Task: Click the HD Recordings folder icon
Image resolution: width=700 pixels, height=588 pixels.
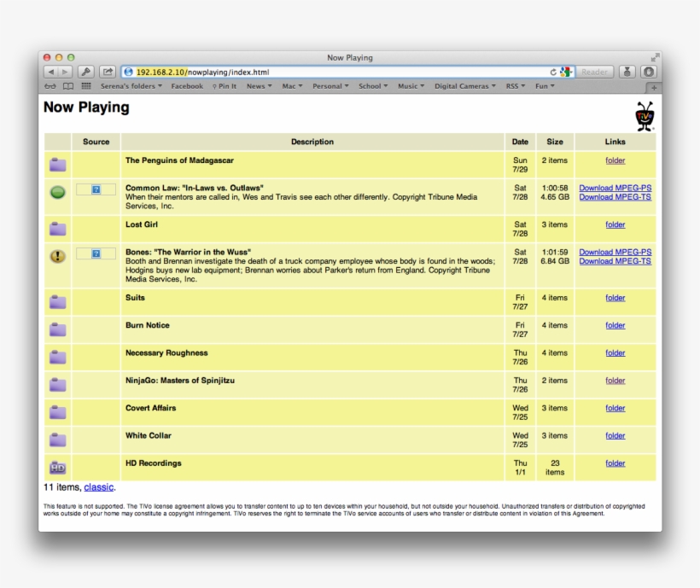Action: coord(57,468)
